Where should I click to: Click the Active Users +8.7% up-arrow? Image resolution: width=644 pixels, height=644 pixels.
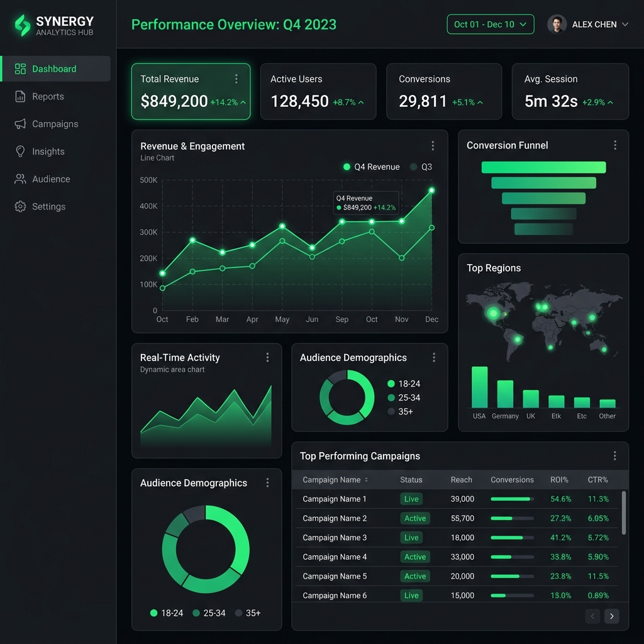(361, 103)
